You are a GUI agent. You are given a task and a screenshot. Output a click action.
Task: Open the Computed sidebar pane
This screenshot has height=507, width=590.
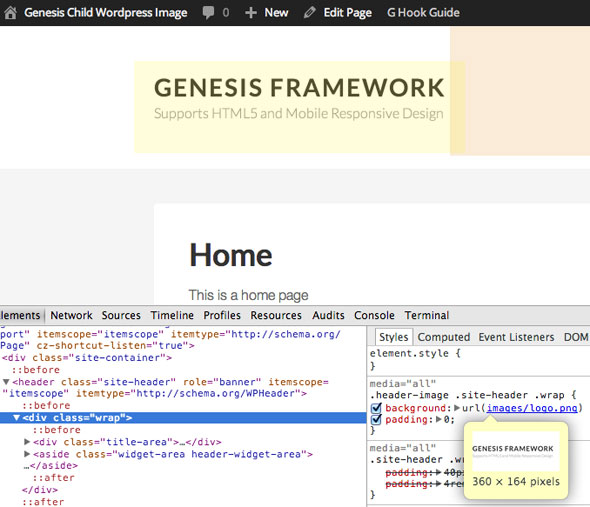(444, 337)
